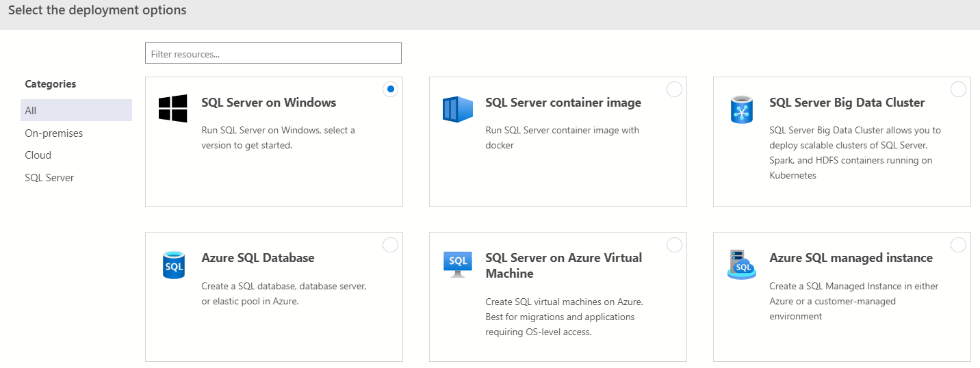Select the SQL Server Big Data Cluster radio button
Viewport: 980px width, 368px height.
click(958, 89)
